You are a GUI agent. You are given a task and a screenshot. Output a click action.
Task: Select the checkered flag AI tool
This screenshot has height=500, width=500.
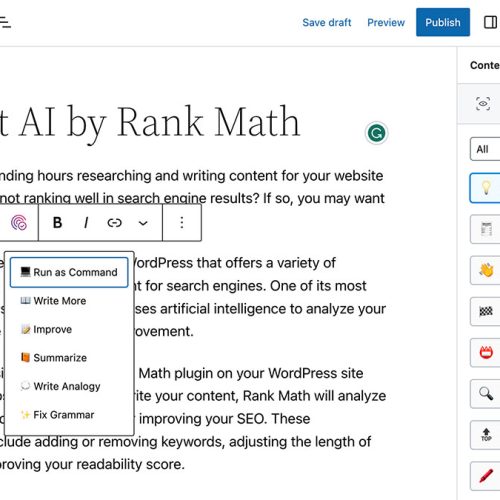485,311
